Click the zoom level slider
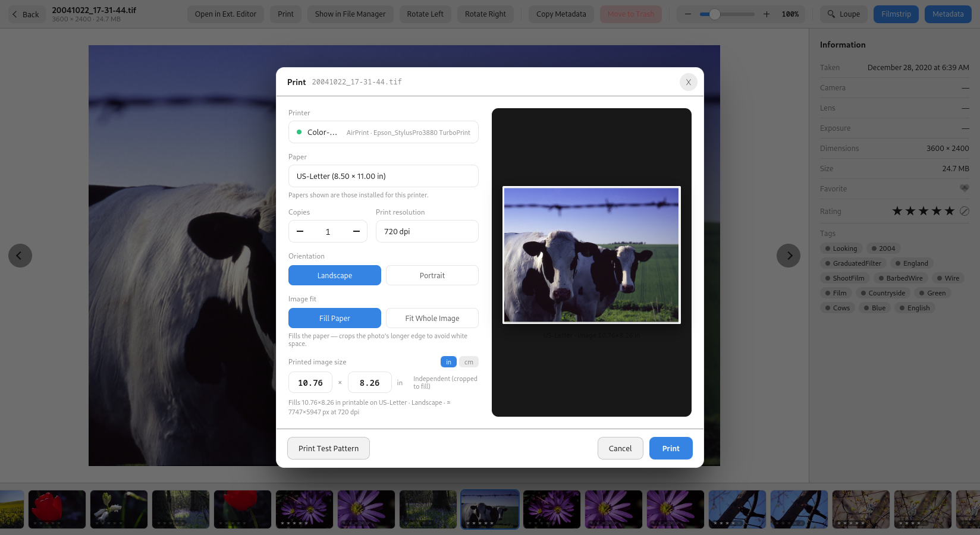This screenshot has width=980, height=535. pyautogui.click(x=727, y=14)
